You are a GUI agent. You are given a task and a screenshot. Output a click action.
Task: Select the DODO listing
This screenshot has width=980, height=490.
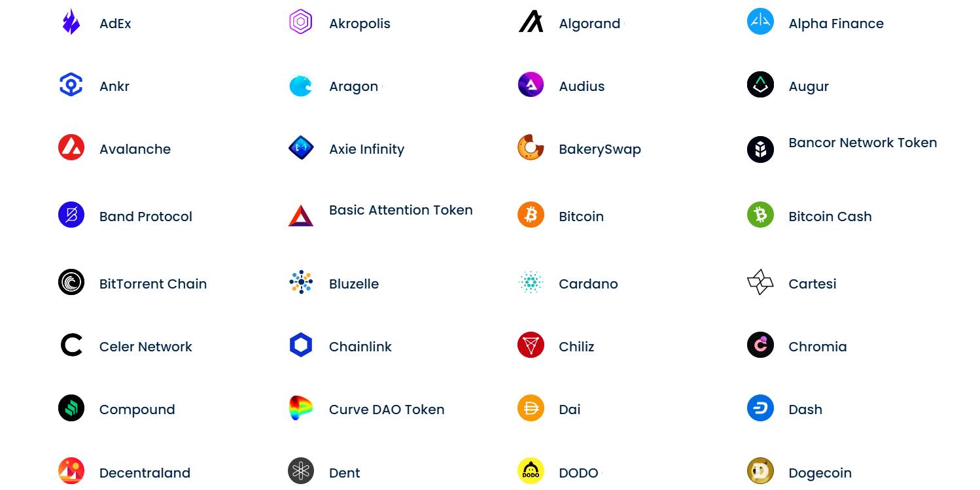pyautogui.click(x=578, y=472)
